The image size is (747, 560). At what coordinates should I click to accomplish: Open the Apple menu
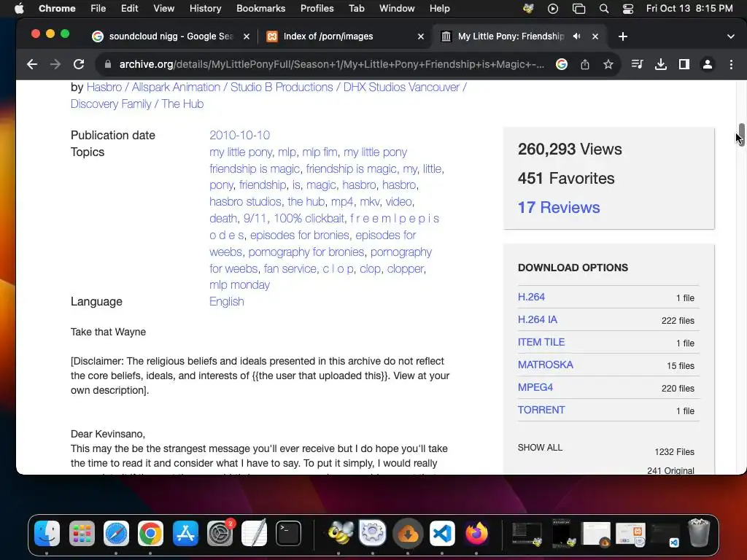18,8
